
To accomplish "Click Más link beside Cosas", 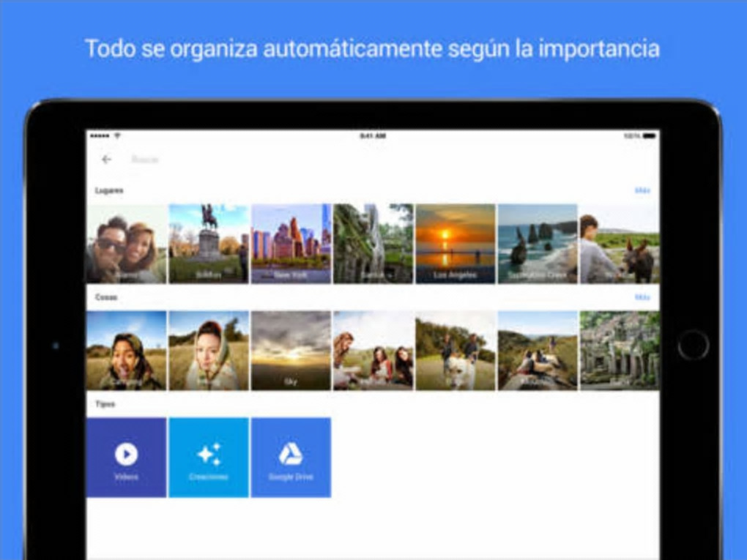I will coord(642,297).
